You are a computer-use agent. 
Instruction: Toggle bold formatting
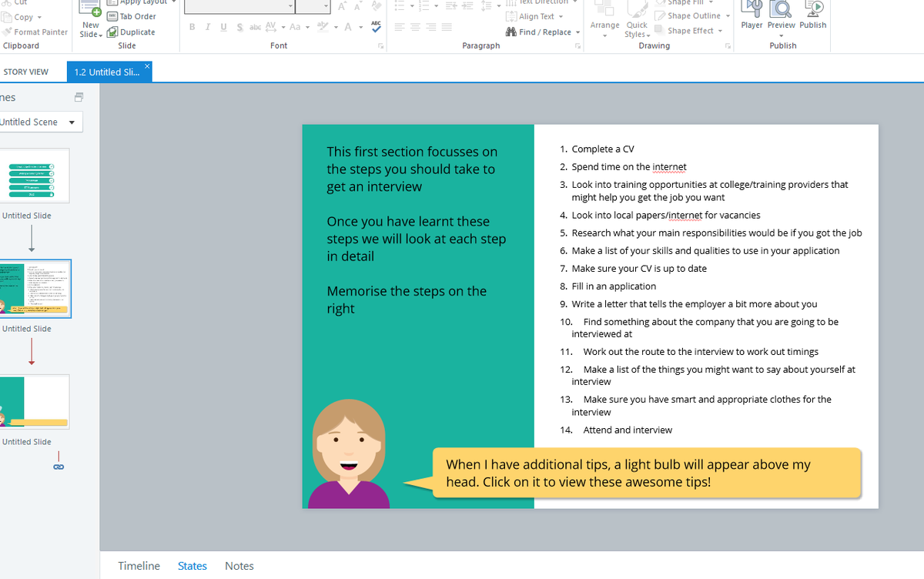192,27
